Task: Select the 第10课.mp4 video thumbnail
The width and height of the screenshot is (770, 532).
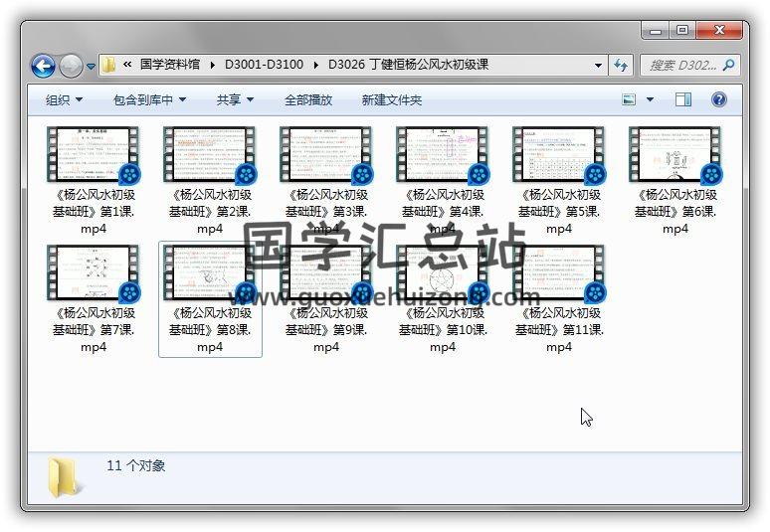Action: point(443,272)
